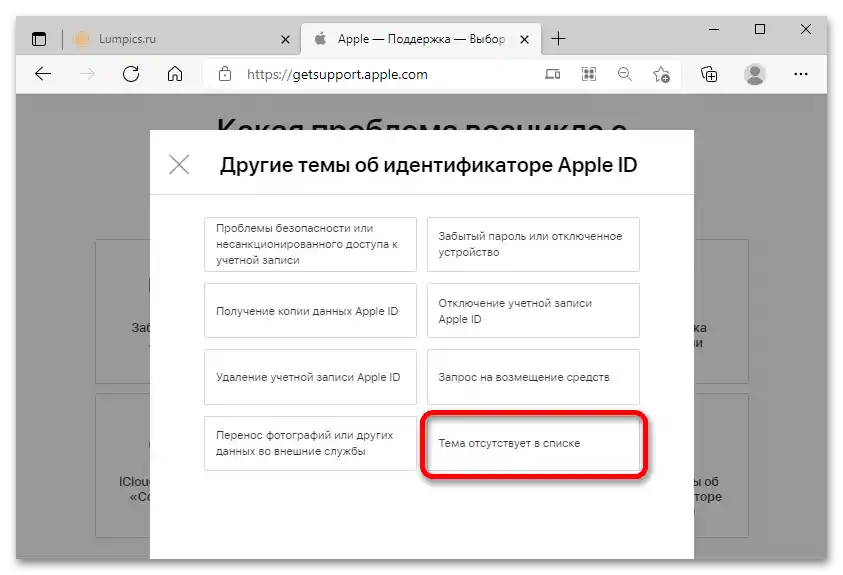843x575 pixels.
Task: Open the tab actions sidebar icon
Action: 39,39
